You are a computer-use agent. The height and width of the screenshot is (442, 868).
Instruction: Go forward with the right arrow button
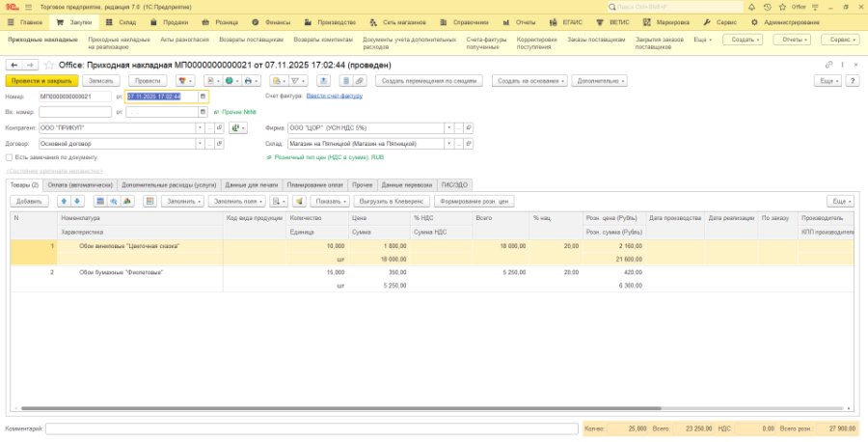tap(30, 66)
